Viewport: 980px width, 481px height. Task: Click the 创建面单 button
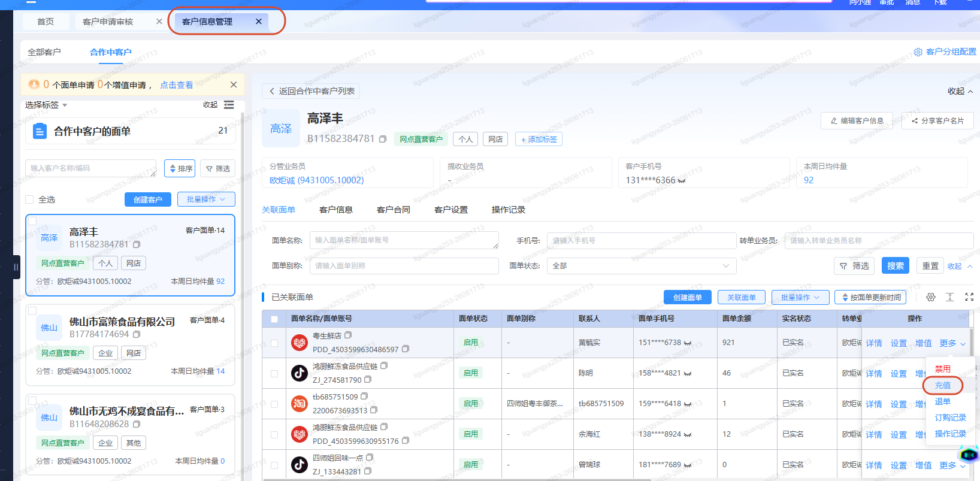click(x=688, y=297)
